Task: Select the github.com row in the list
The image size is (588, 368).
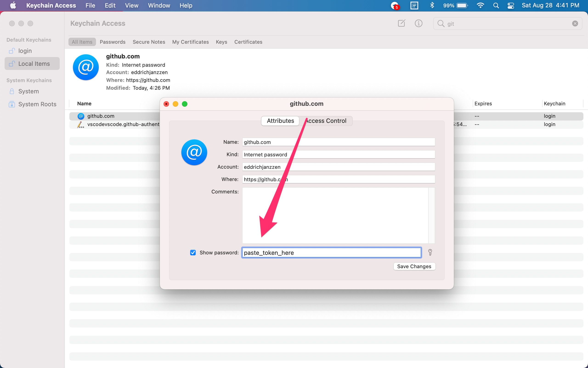Action: click(115, 116)
